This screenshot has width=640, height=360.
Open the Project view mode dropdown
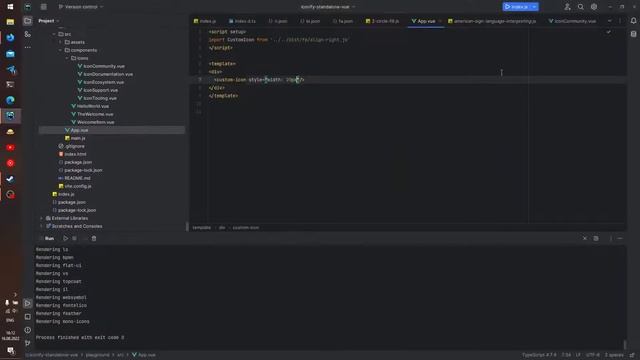coord(49,21)
